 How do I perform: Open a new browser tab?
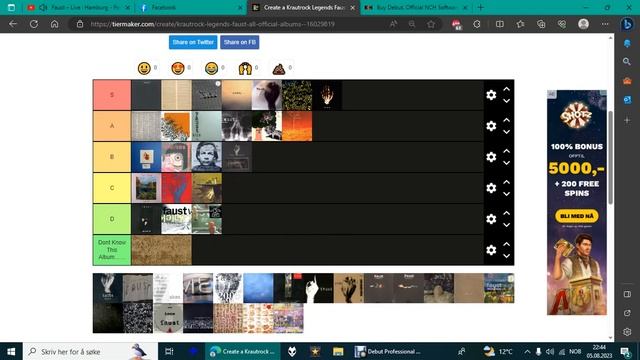pyautogui.click(x=480, y=7)
